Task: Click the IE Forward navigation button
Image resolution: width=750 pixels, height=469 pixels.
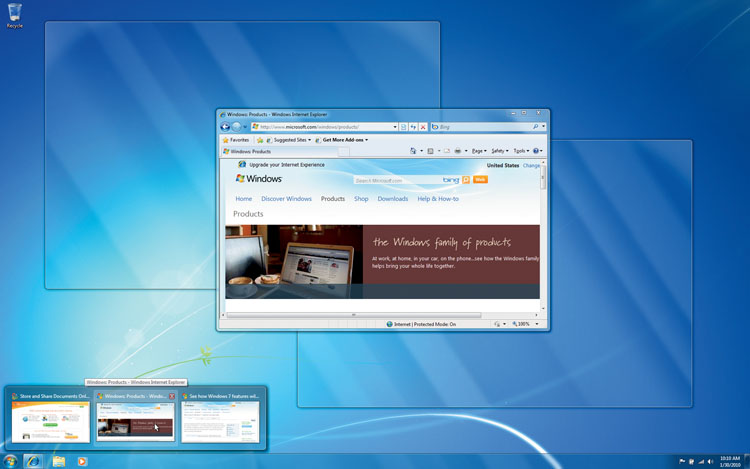Action: [236, 127]
